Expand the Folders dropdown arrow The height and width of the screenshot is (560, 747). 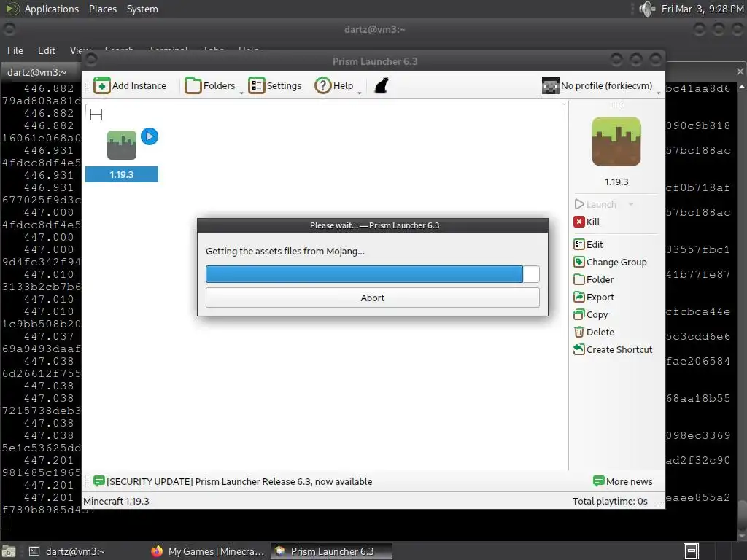tap(241, 93)
